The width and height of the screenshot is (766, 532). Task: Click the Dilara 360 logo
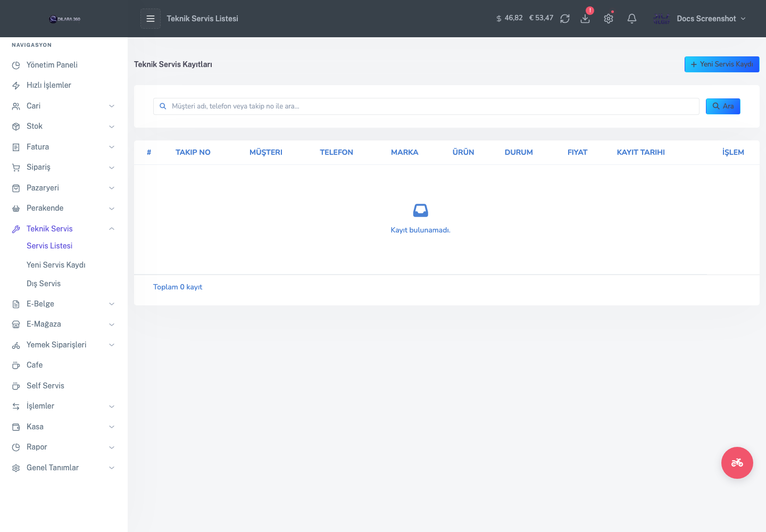coord(64,19)
